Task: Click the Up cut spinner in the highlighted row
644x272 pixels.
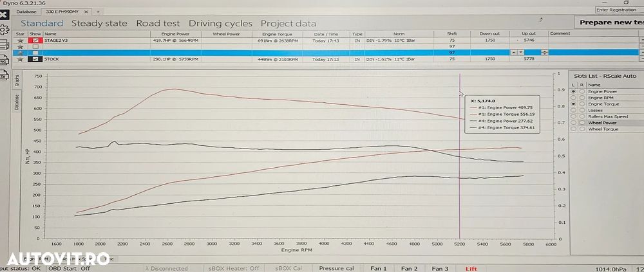Action: coord(545,53)
